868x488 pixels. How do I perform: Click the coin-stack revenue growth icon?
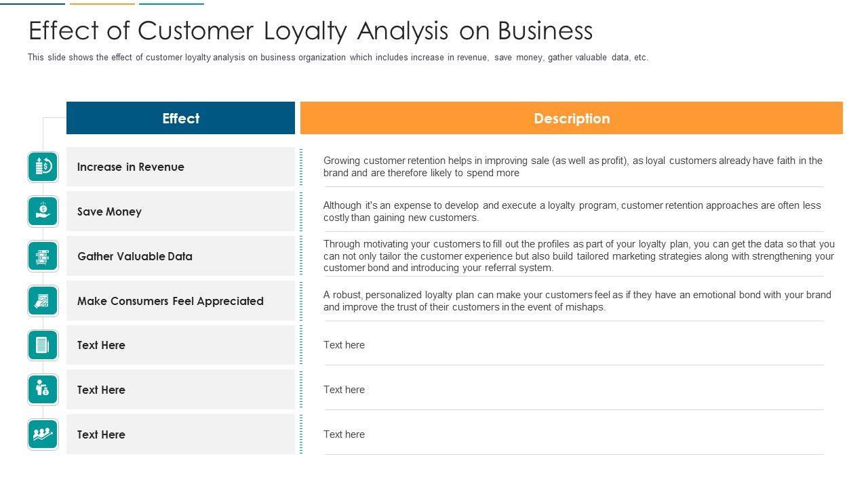pos(43,167)
